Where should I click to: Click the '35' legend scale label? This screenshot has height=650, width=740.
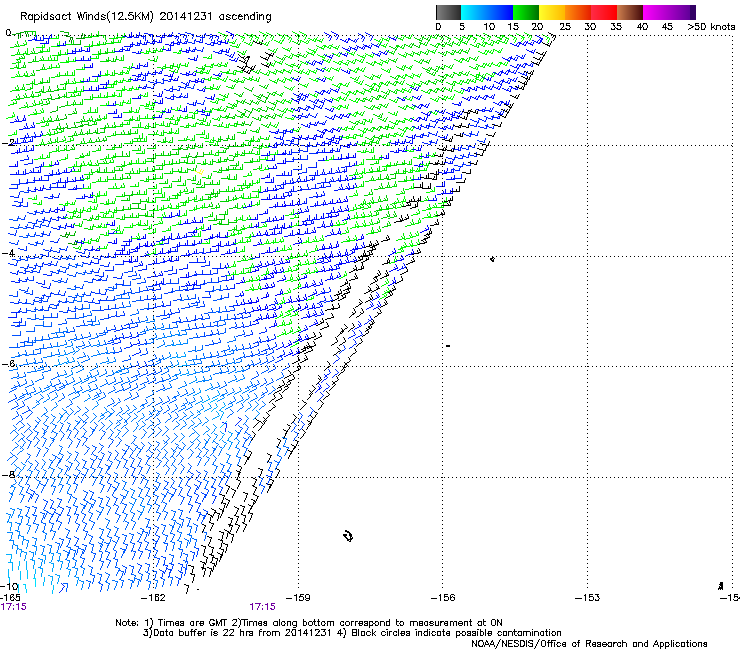[616, 27]
